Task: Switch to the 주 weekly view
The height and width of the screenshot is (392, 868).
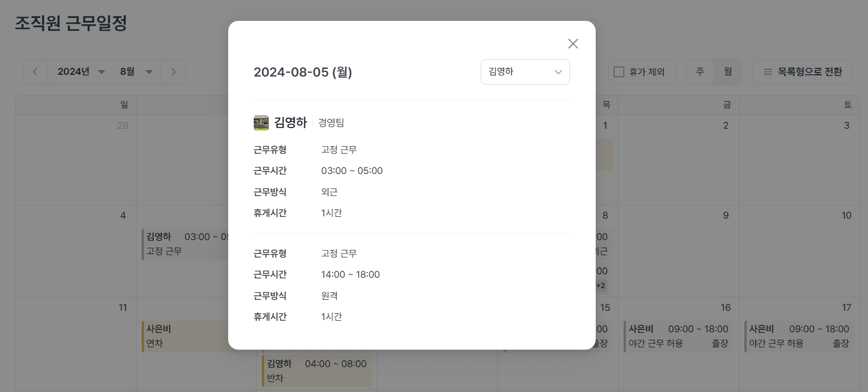Action: tap(700, 71)
